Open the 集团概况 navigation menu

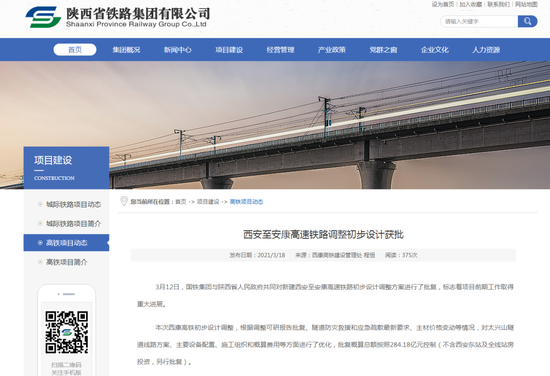click(x=126, y=50)
